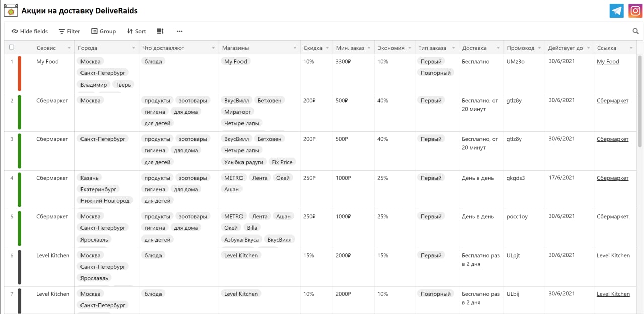Select promo code gkgds3
This screenshot has height=314, width=644.
516,178
